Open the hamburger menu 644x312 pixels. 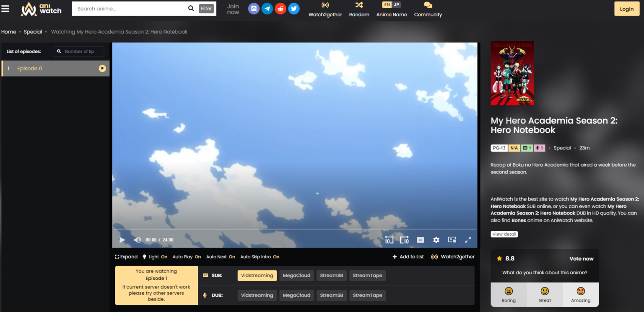click(x=5, y=8)
